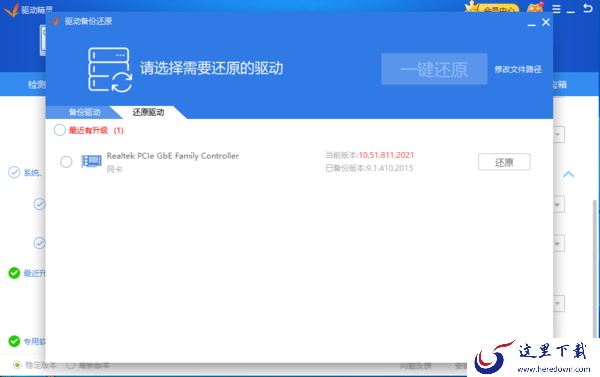600x377 pixels.
Task: Toggle the 最近有升级 (1) group checkbox
Action: 60,130
